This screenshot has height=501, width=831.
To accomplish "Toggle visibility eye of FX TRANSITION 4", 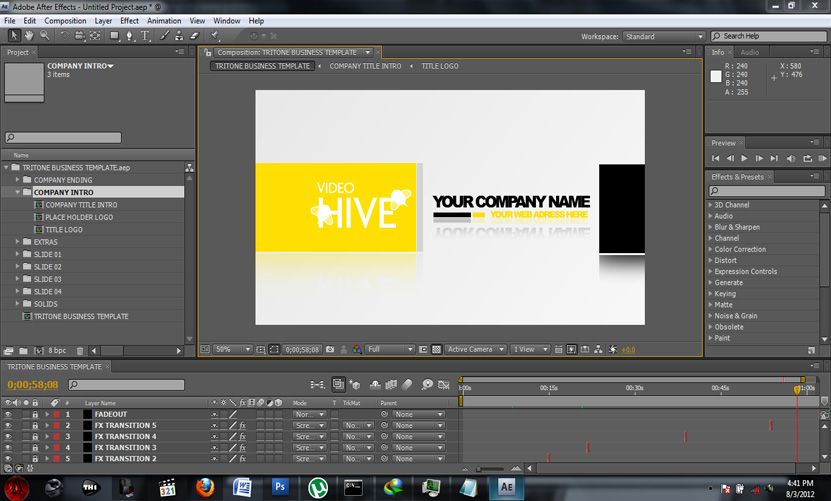I will (x=8, y=436).
